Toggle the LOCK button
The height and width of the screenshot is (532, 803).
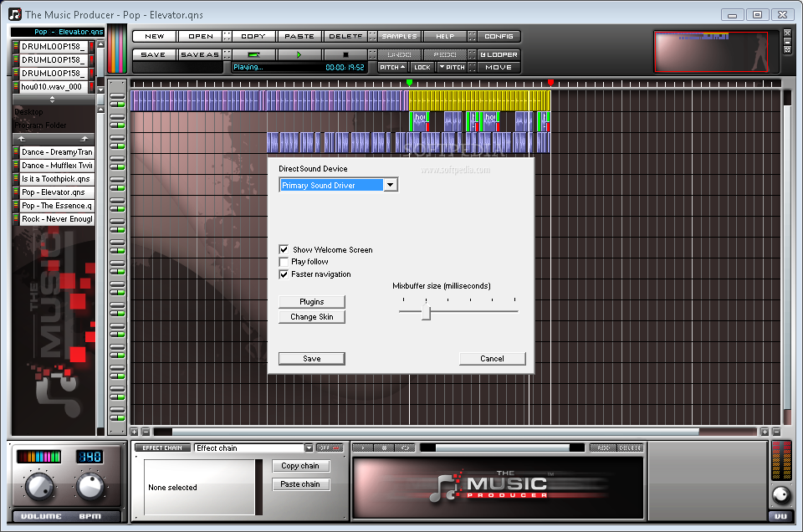point(422,67)
